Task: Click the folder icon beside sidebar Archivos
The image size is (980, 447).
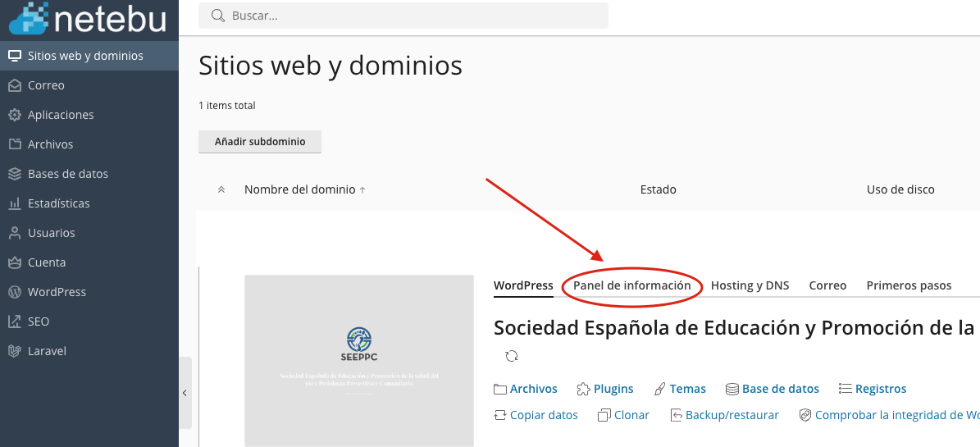Action: pos(15,144)
